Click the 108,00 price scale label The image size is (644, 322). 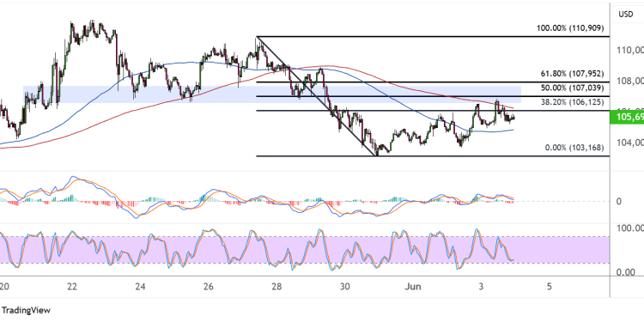click(x=629, y=81)
